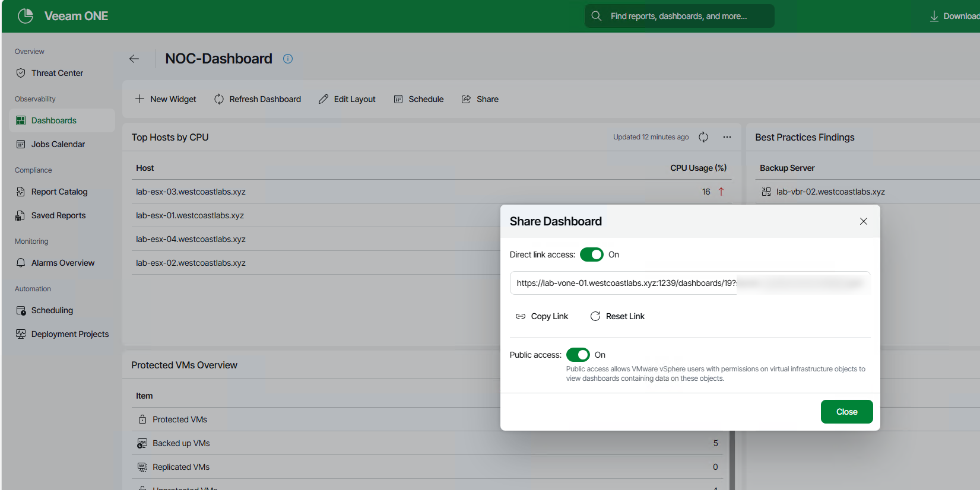The width and height of the screenshot is (980, 490).
Task: Click the Download icon in header
Action: tap(934, 16)
